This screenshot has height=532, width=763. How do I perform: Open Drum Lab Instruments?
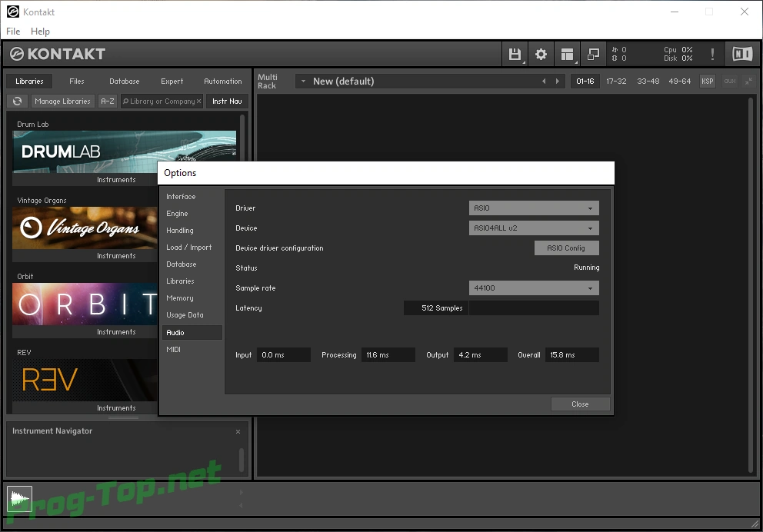pos(116,180)
